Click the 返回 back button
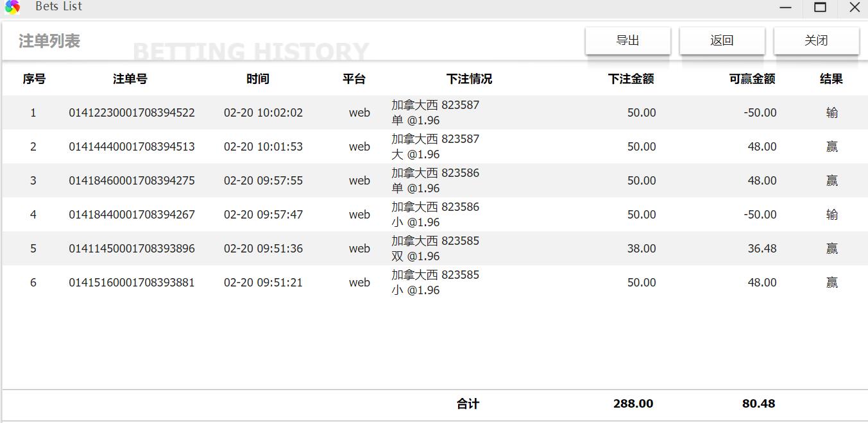Screen dimensions: 868x423 (722, 40)
